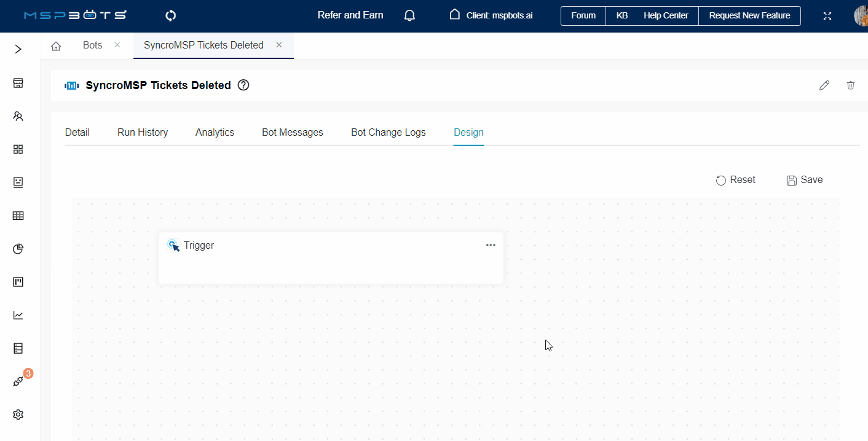
Task: Open the Client: mspbots.ai selector
Action: tap(490, 15)
